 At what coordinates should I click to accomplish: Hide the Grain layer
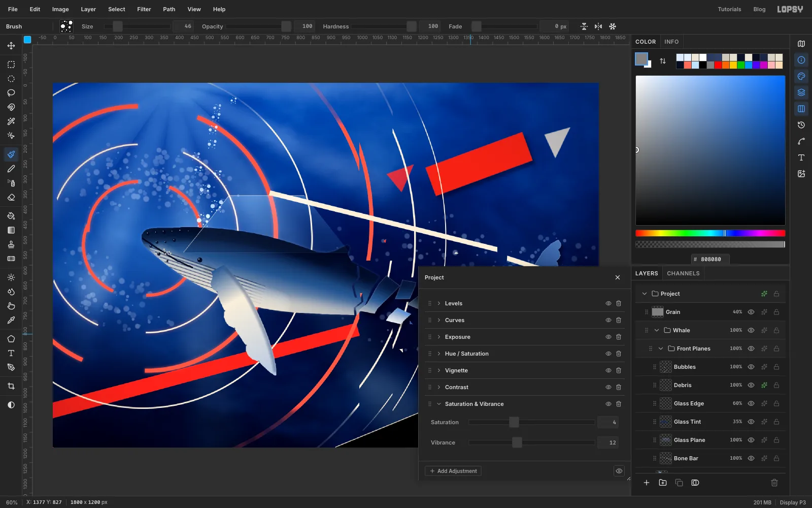pos(751,312)
